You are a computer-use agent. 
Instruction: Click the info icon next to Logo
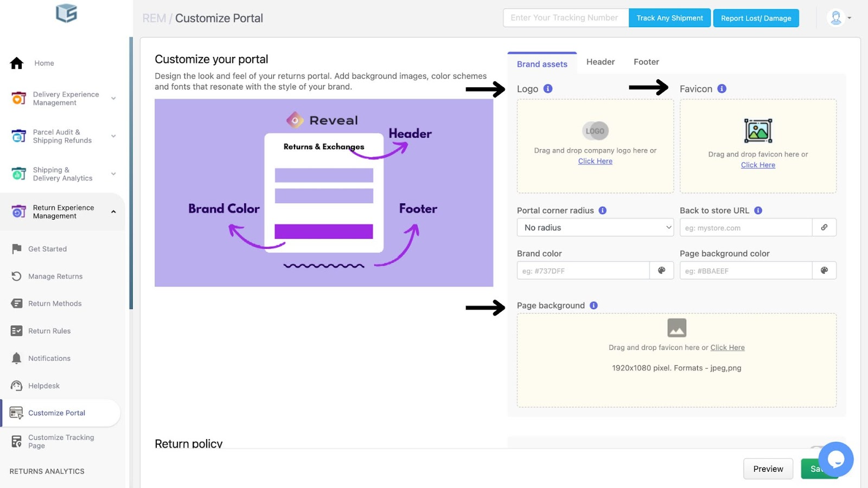pos(548,88)
